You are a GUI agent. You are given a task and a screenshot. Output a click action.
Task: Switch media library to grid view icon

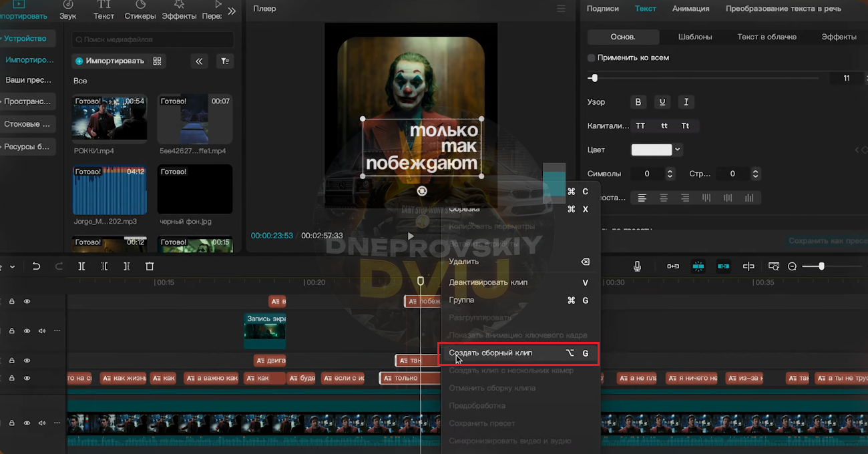pyautogui.click(x=158, y=61)
